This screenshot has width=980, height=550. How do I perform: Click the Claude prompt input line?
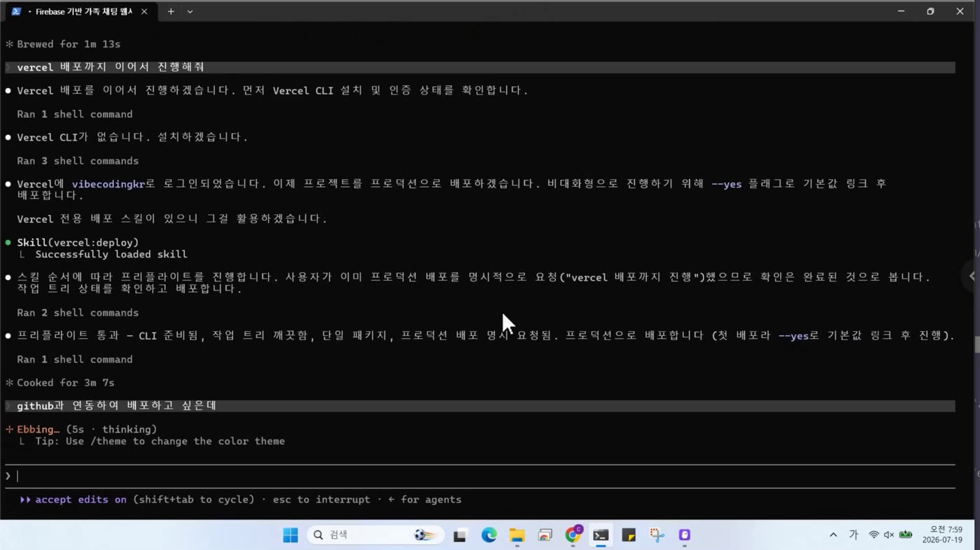[x=480, y=476]
